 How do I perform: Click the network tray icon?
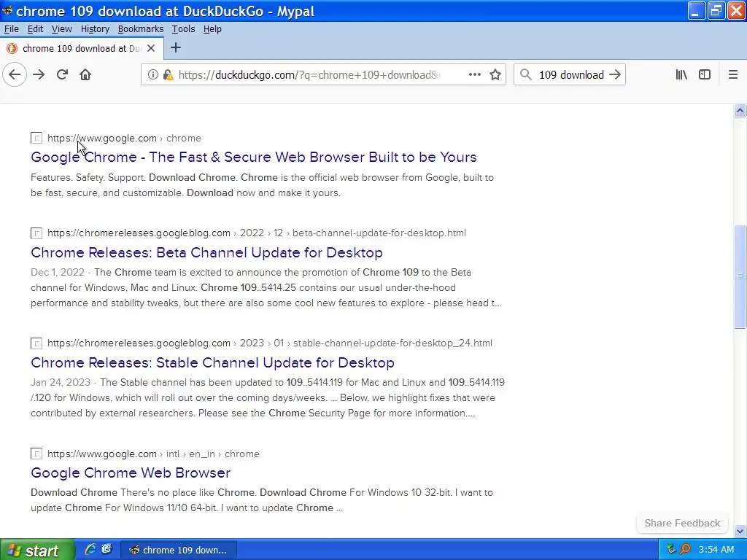671,550
